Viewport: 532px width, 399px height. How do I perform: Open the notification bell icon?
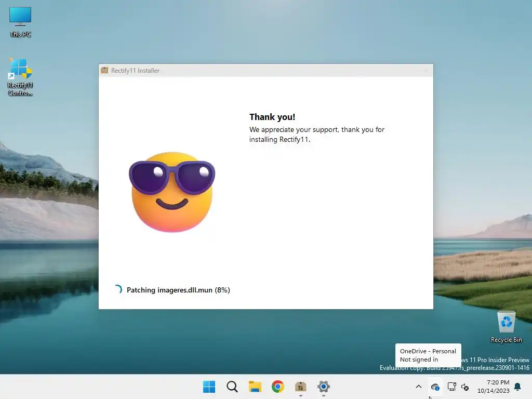pos(518,387)
